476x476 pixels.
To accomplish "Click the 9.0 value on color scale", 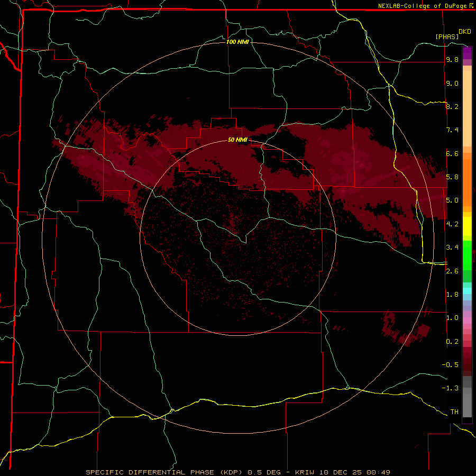I will point(452,83).
